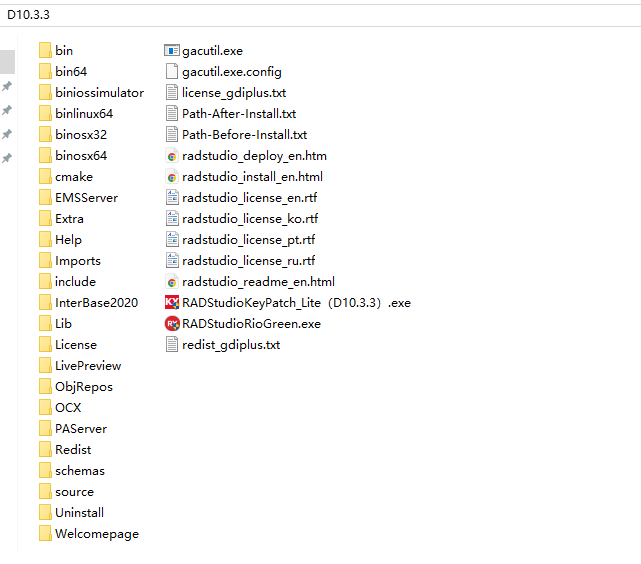
Task: Select the cmake folder icon
Action: [x=45, y=177]
